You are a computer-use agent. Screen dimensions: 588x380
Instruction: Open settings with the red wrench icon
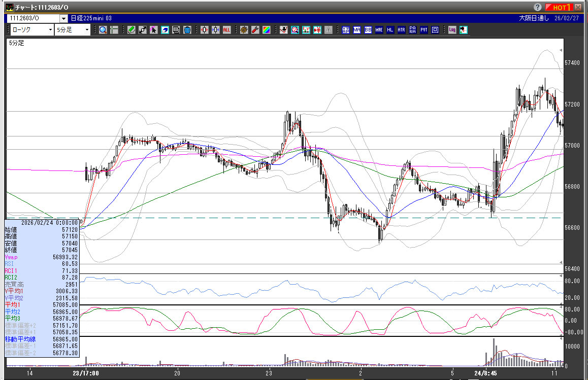[x=255, y=30]
